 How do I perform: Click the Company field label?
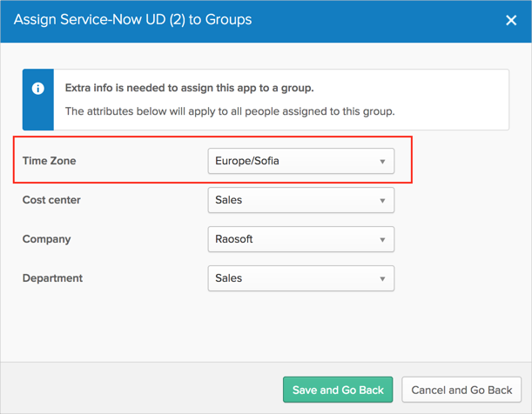(46, 239)
